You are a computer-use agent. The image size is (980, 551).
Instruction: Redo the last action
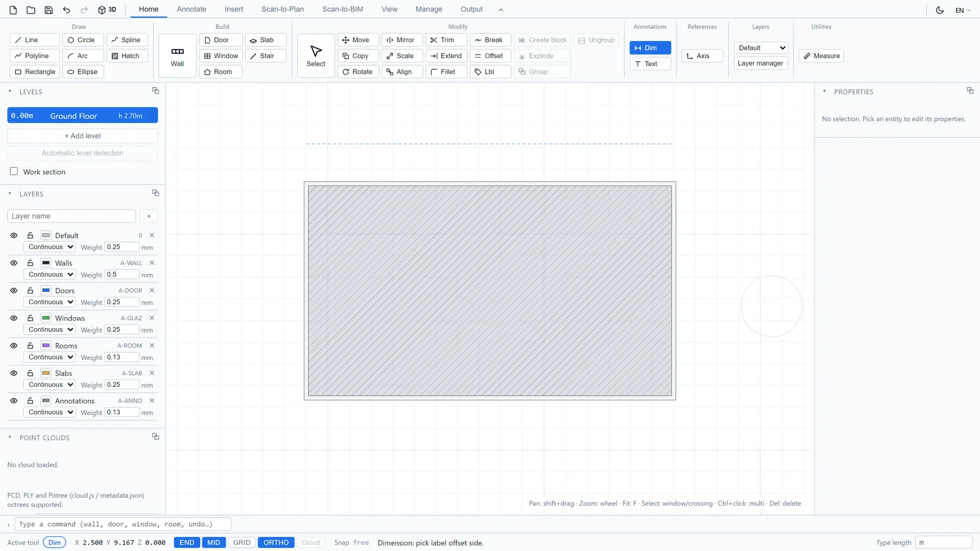(x=84, y=10)
